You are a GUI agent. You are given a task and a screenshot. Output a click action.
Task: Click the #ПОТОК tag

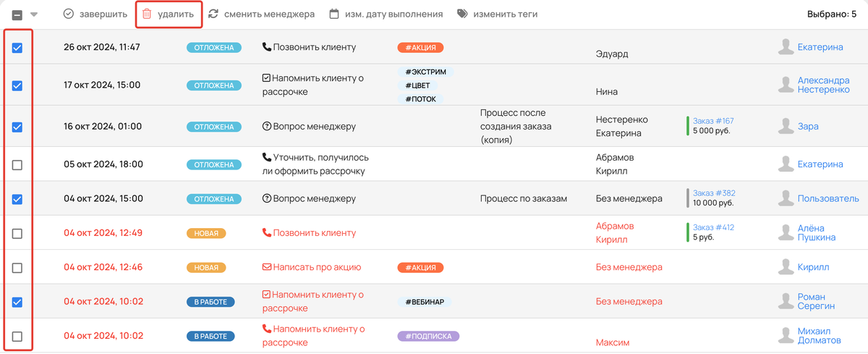420,98
